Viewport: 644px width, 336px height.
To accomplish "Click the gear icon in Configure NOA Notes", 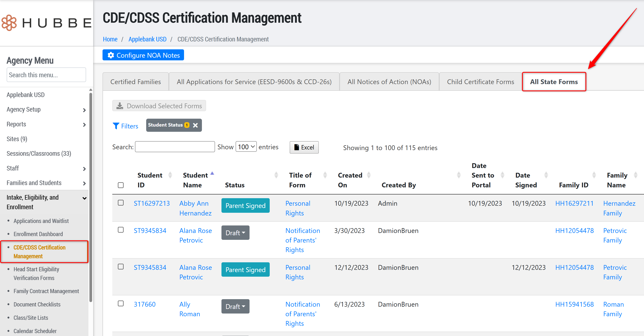I will pyautogui.click(x=111, y=55).
